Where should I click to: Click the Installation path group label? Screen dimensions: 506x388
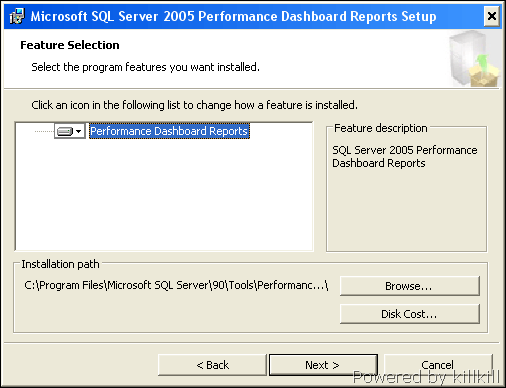point(60,264)
